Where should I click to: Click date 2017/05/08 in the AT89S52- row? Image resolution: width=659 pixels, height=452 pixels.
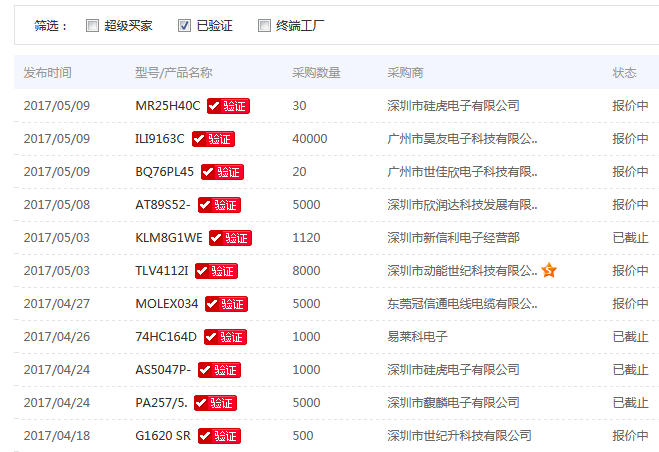[x=57, y=205]
